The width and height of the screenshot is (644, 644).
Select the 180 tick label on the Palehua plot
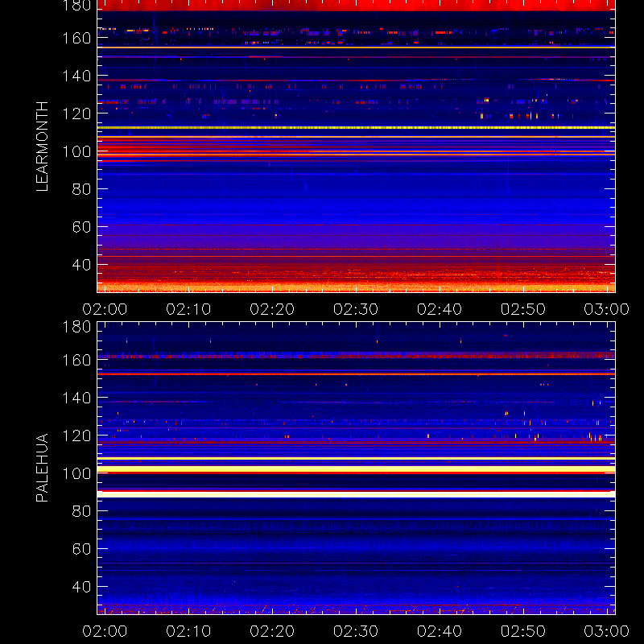(76, 327)
